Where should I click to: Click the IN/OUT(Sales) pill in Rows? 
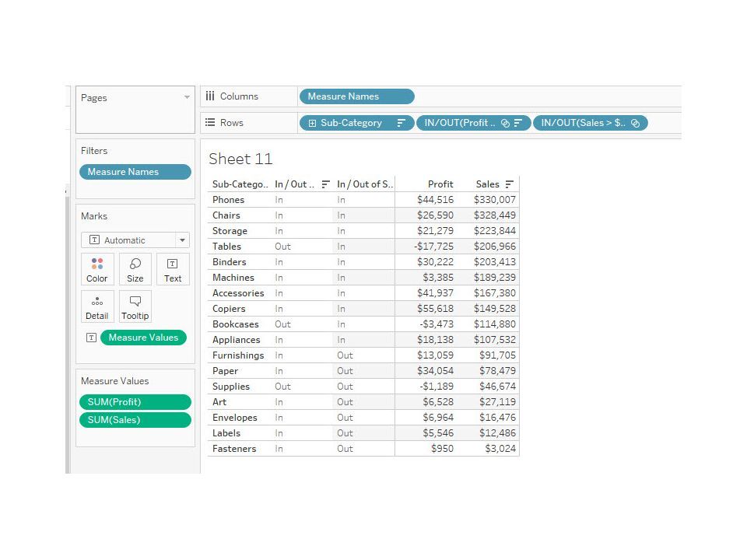pyautogui.click(x=591, y=123)
